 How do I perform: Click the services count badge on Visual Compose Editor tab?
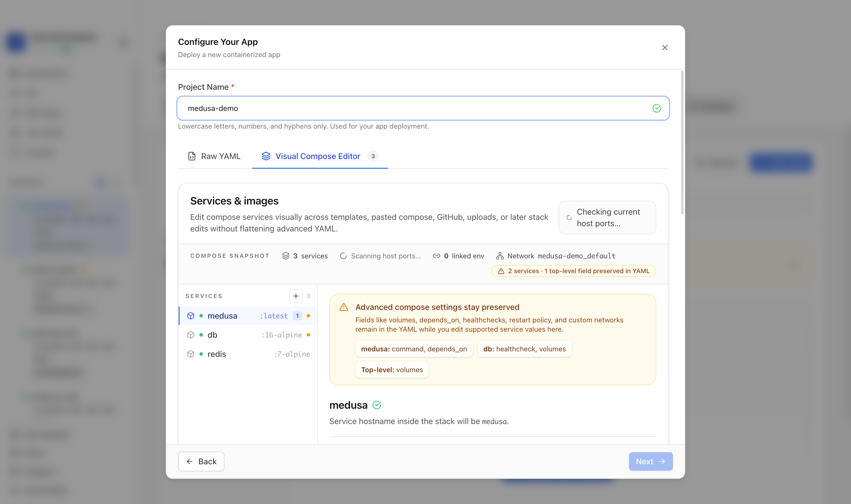coord(373,156)
